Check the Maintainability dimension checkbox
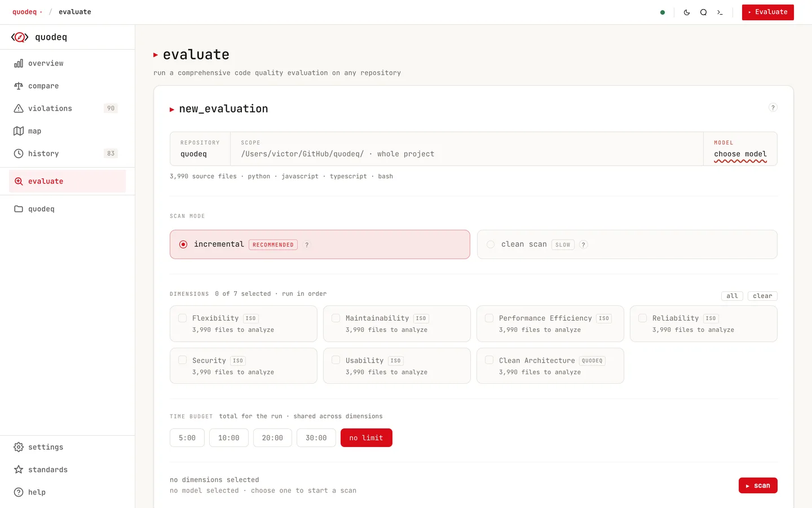This screenshot has width=812, height=508. 336,318
